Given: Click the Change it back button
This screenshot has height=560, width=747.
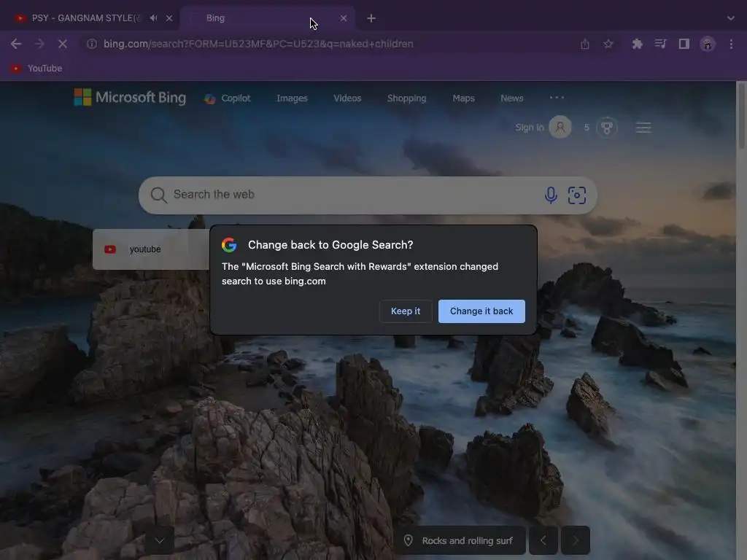Looking at the screenshot, I should pyautogui.click(x=481, y=311).
